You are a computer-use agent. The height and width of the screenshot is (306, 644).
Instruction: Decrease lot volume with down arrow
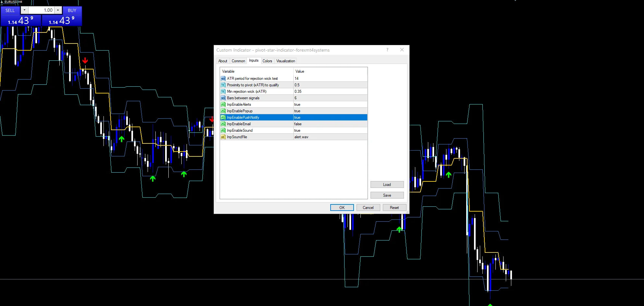pyautogui.click(x=24, y=10)
